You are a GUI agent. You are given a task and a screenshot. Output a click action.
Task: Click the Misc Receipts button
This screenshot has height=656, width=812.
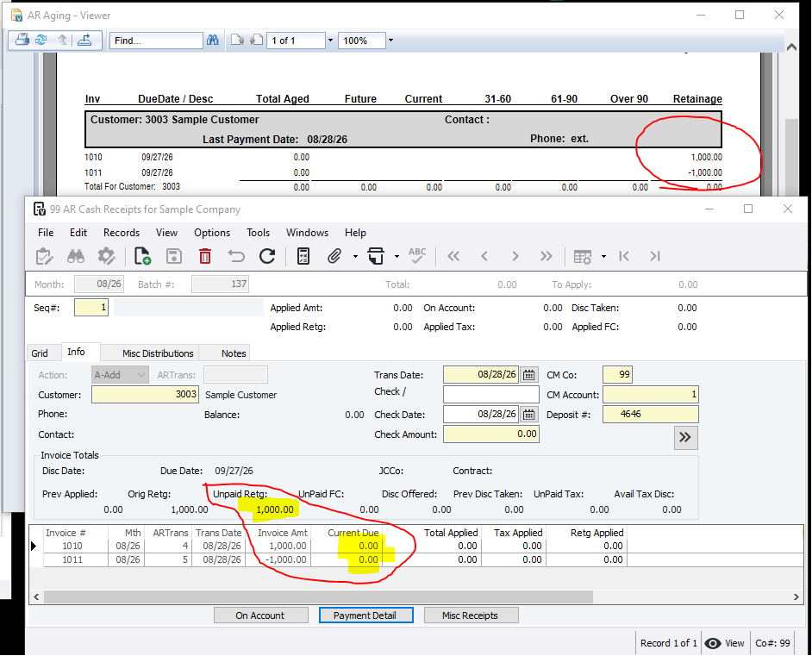coord(471,615)
